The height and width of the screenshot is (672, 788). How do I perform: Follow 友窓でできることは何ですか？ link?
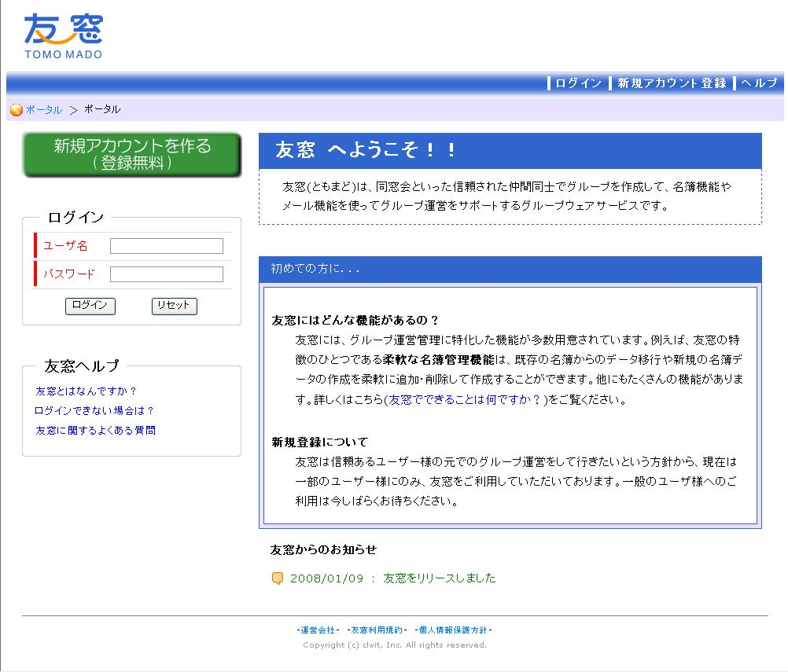pyautogui.click(x=466, y=400)
